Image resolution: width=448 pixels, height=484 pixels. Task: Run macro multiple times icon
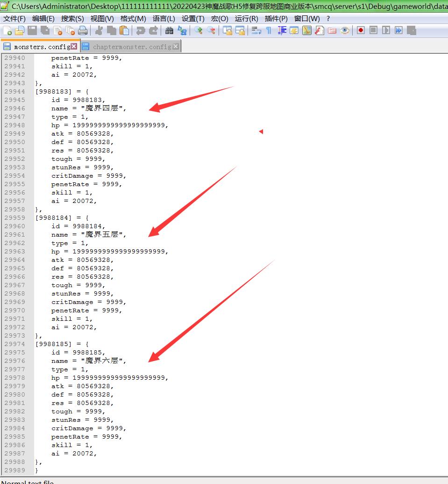[398, 30]
